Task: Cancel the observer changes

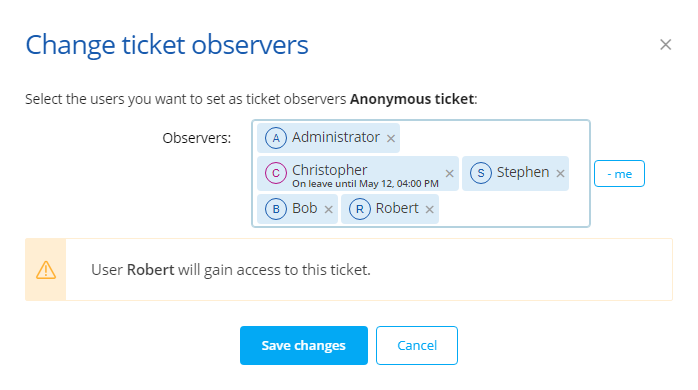Action: click(417, 345)
